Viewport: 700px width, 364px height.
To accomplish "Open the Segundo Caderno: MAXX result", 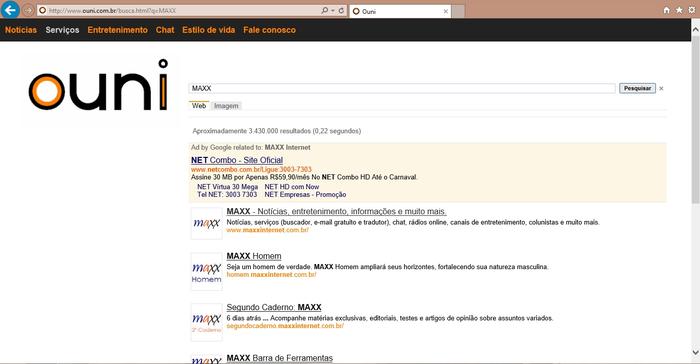I will point(274,307).
